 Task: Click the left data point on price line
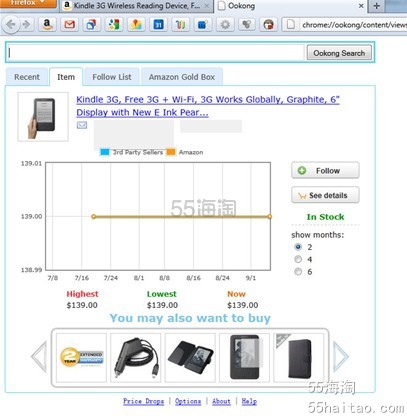(94, 217)
